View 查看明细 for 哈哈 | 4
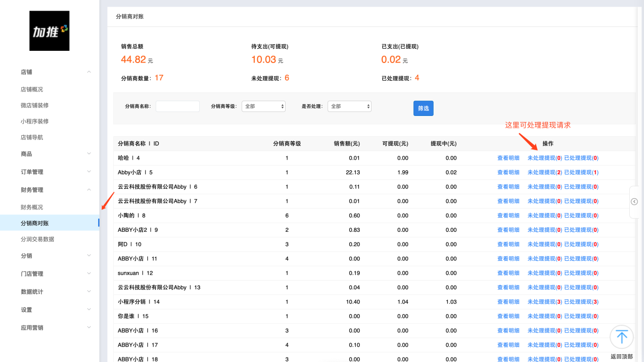The height and width of the screenshot is (362, 644). pyautogui.click(x=508, y=158)
